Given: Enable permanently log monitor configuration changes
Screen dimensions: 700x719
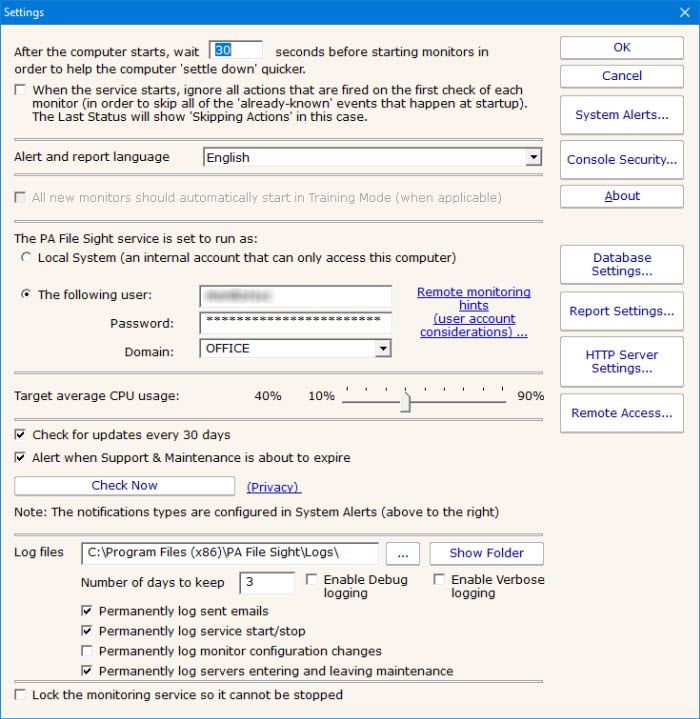Looking at the screenshot, I should click(87, 651).
